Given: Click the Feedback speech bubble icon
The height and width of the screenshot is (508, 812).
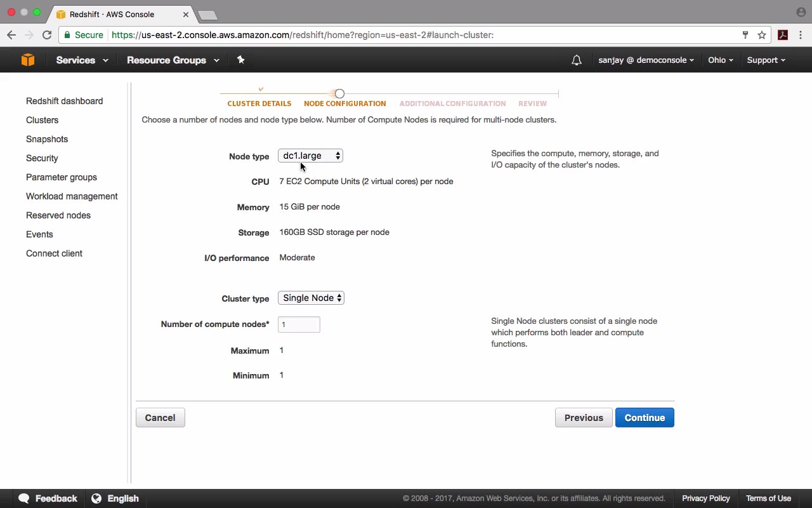Looking at the screenshot, I should (24, 498).
